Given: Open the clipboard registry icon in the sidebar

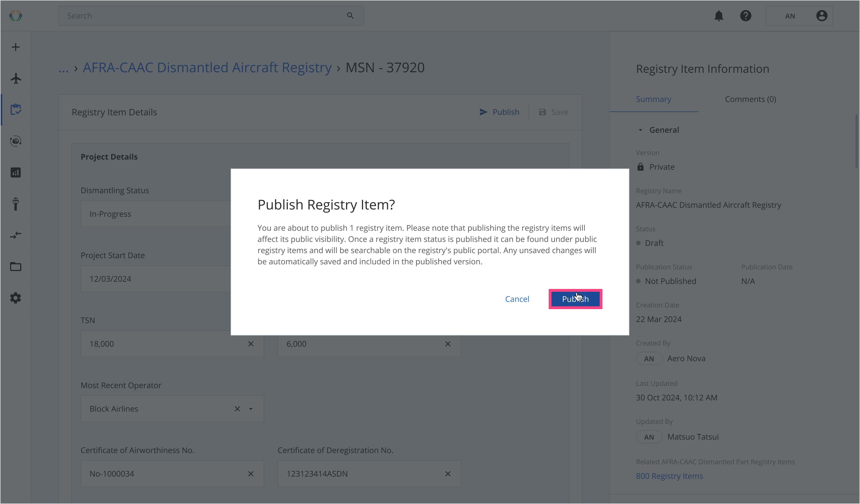Looking at the screenshot, I should [x=16, y=109].
